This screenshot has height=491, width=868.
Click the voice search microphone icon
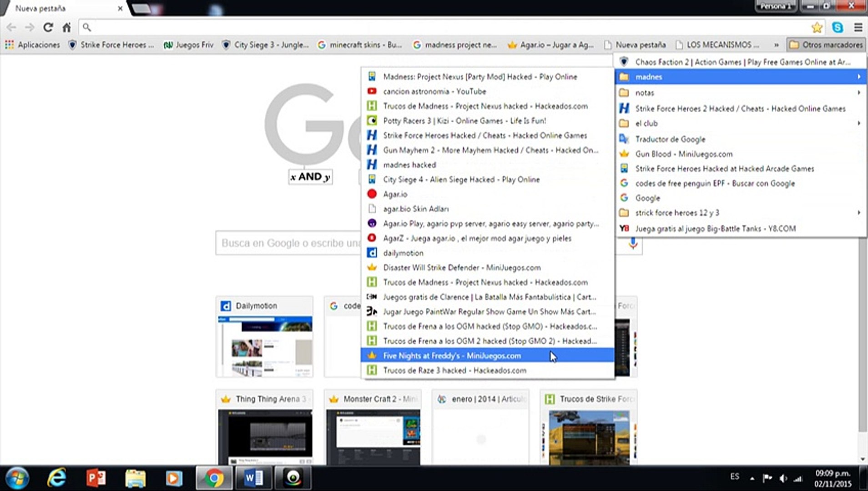633,243
